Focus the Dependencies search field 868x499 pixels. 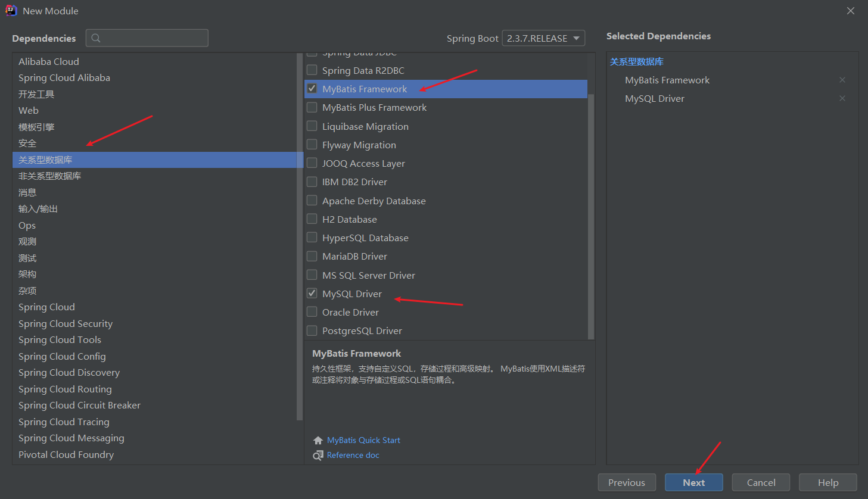pos(147,38)
